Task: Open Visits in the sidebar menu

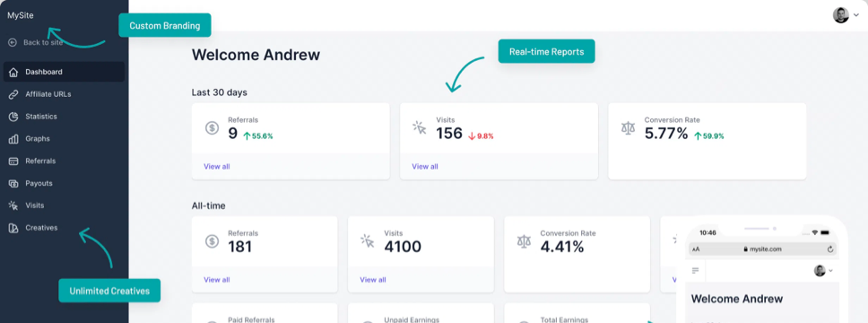Action: [65, 205]
